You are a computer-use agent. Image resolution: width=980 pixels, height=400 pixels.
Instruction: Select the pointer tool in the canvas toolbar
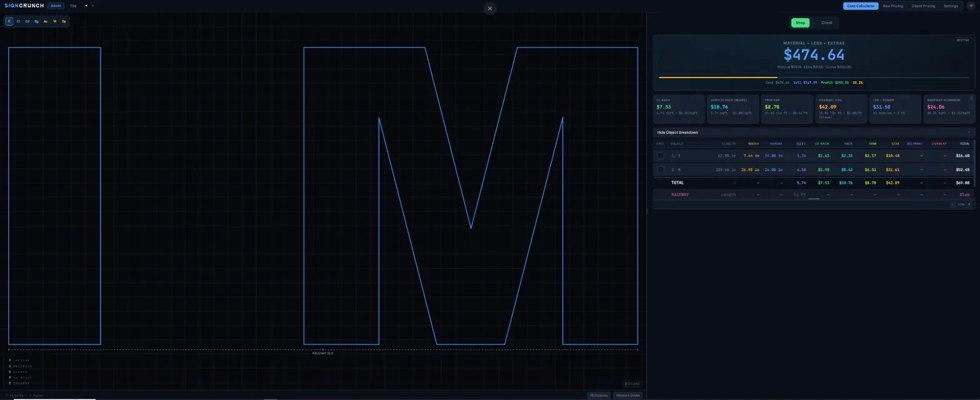[9, 21]
